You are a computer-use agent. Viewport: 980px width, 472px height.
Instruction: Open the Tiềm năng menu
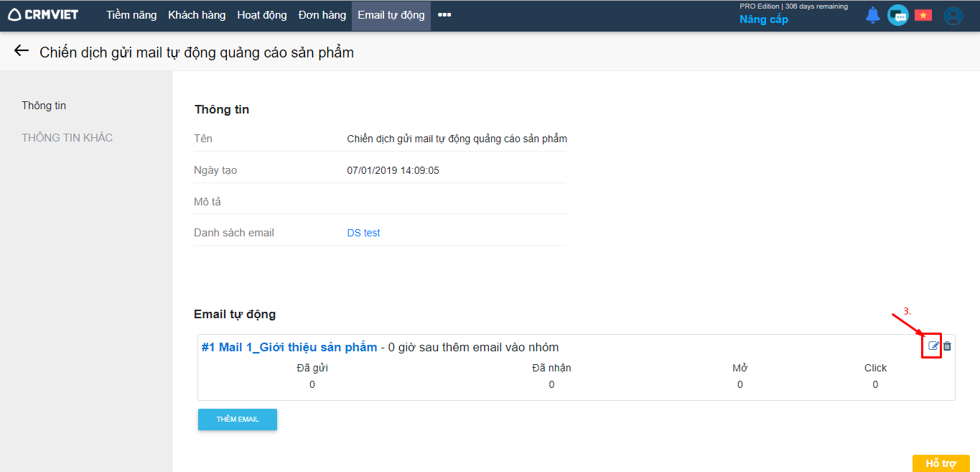tap(131, 15)
